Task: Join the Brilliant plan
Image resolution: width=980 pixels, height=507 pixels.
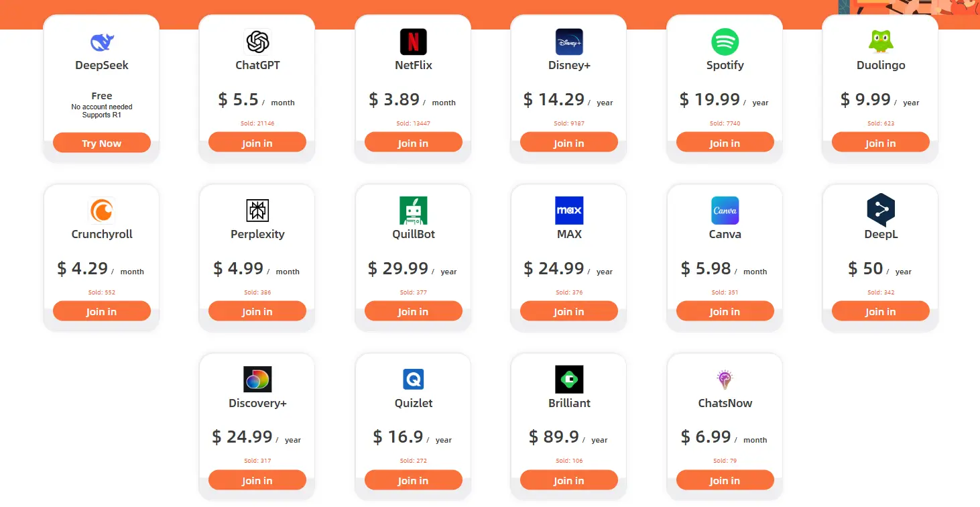Action: tap(569, 480)
